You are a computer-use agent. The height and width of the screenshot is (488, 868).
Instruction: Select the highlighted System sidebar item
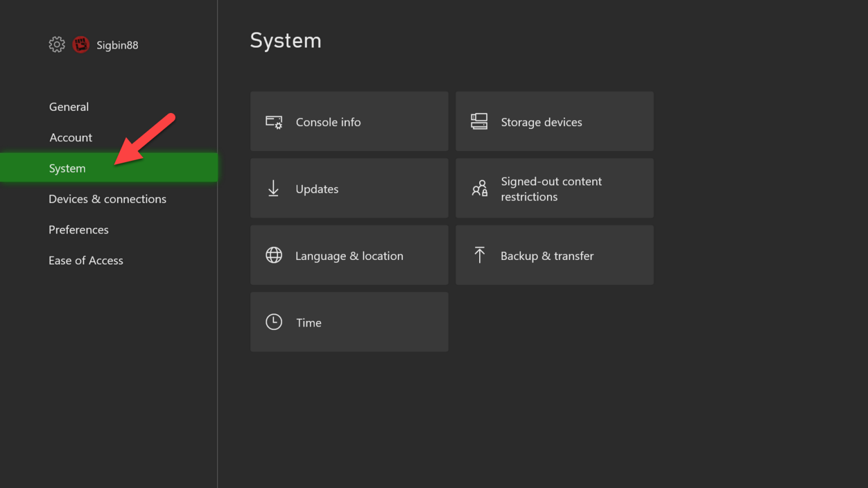coord(67,168)
